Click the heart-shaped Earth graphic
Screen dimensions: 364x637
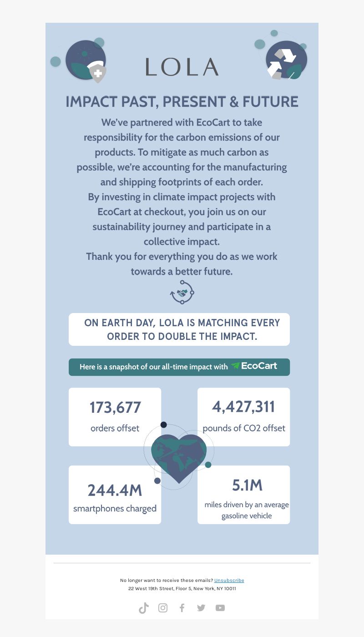click(179, 457)
